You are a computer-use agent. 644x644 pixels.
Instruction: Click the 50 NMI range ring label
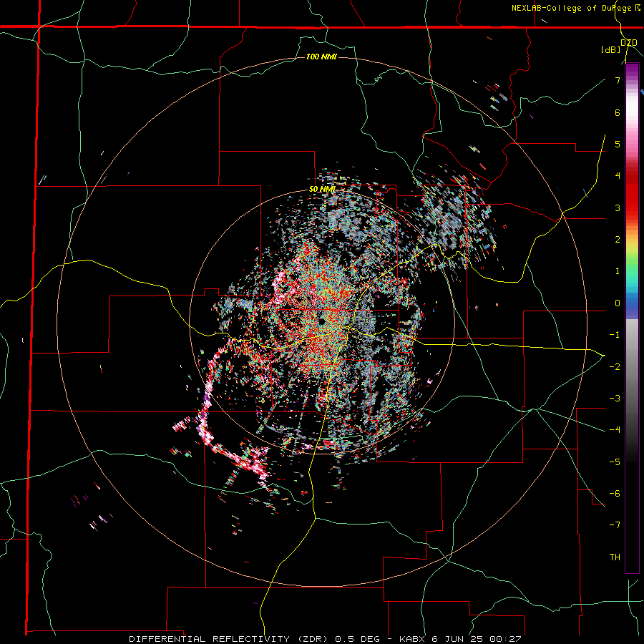click(x=322, y=190)
